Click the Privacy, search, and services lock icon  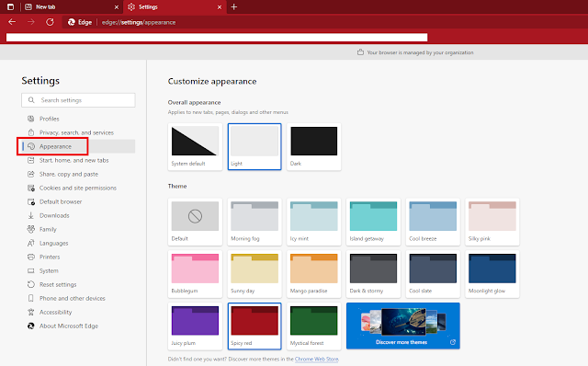(31, 132)
